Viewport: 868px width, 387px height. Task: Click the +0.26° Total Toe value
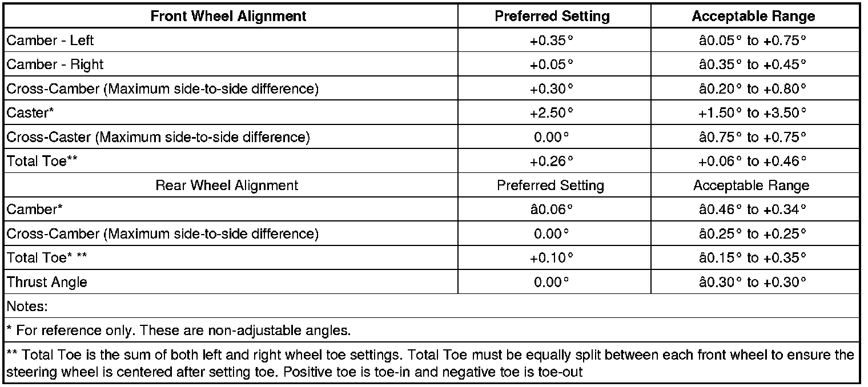tap(551, 162)
